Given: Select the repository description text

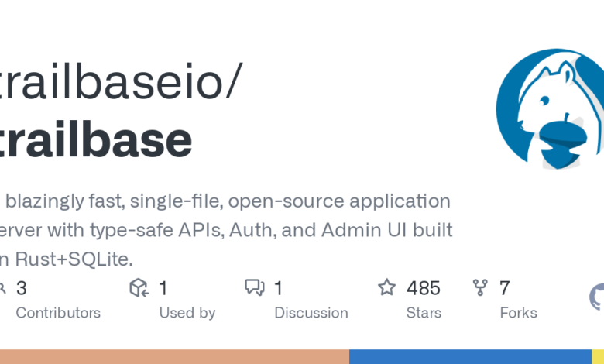Looking at the screenshot, I should coord(225,229).
